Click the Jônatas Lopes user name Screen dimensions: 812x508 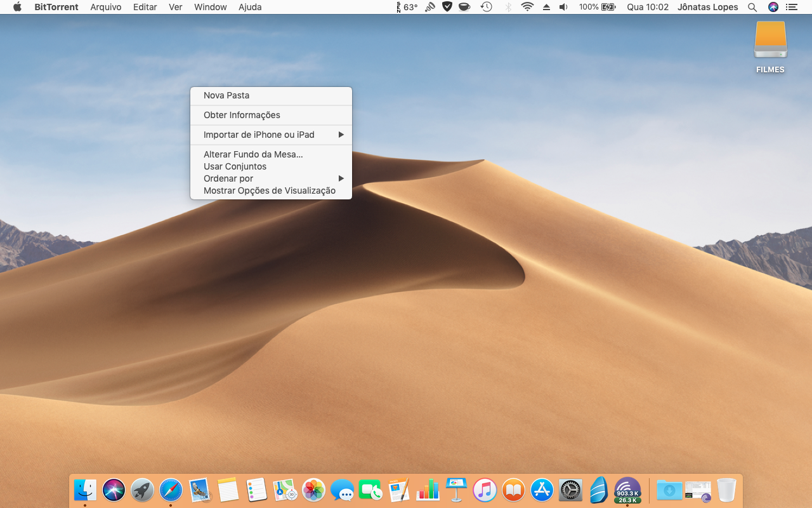tap(708, 7)
